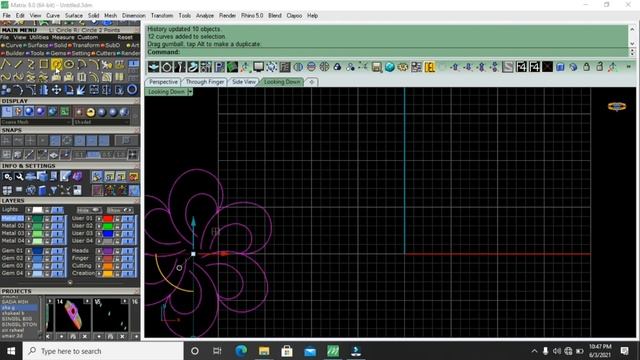Click the save disk icon in top toolbar

pos(376,67)
